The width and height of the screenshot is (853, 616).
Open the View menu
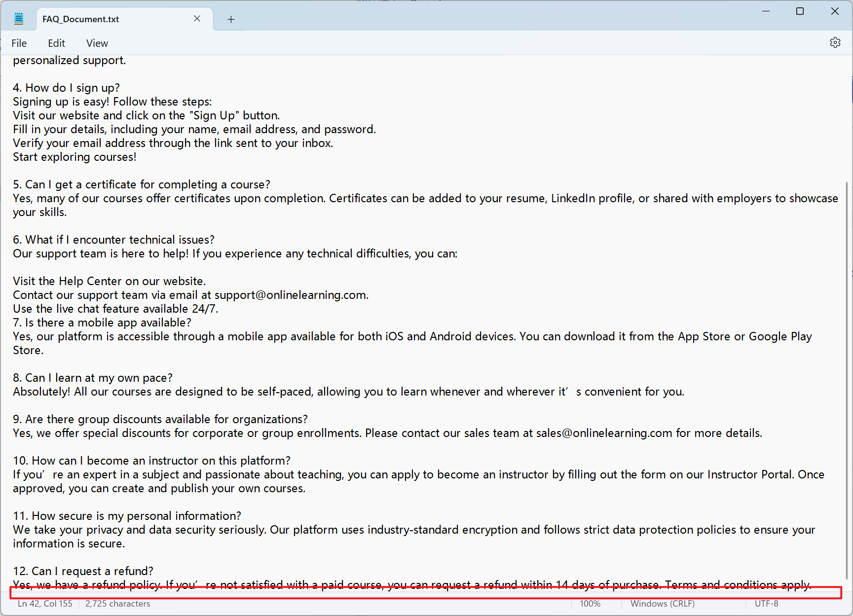pos(97,43)
